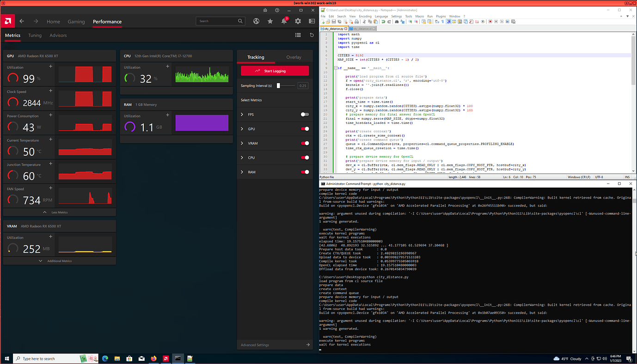The width and height of the screenshot is (637, 364).
Task: Open the Plugins menu in Notepad++
Action: (441, 16)
